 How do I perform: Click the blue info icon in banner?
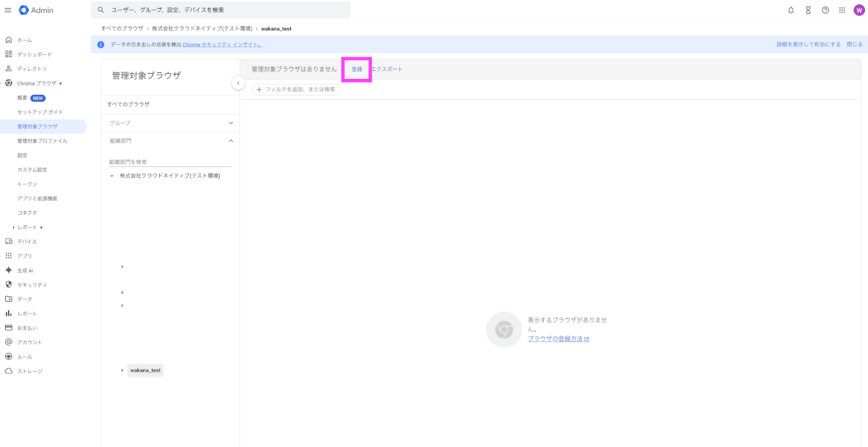coord(101,45)
